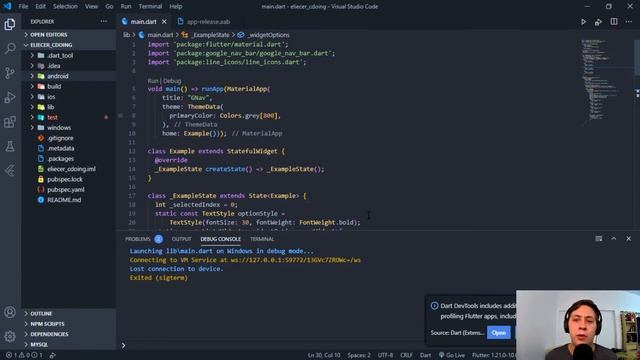Click Open button in Dart DevTools notification
The height and width of the screenshot is (360, 640).
tap(498, 333)
